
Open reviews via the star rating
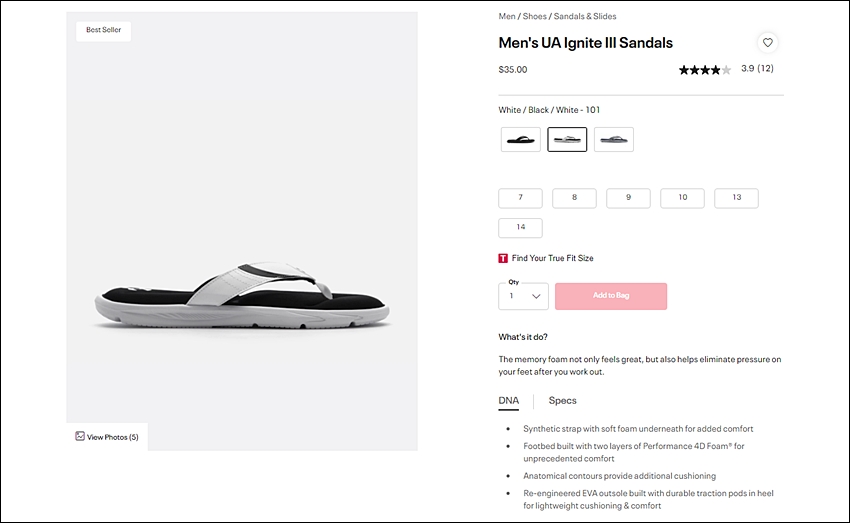pyautogui.click(x=705, y=69)
